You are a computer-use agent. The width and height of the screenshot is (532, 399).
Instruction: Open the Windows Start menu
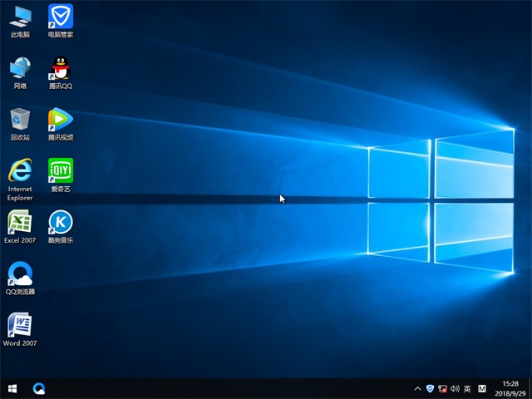(12, 388)
